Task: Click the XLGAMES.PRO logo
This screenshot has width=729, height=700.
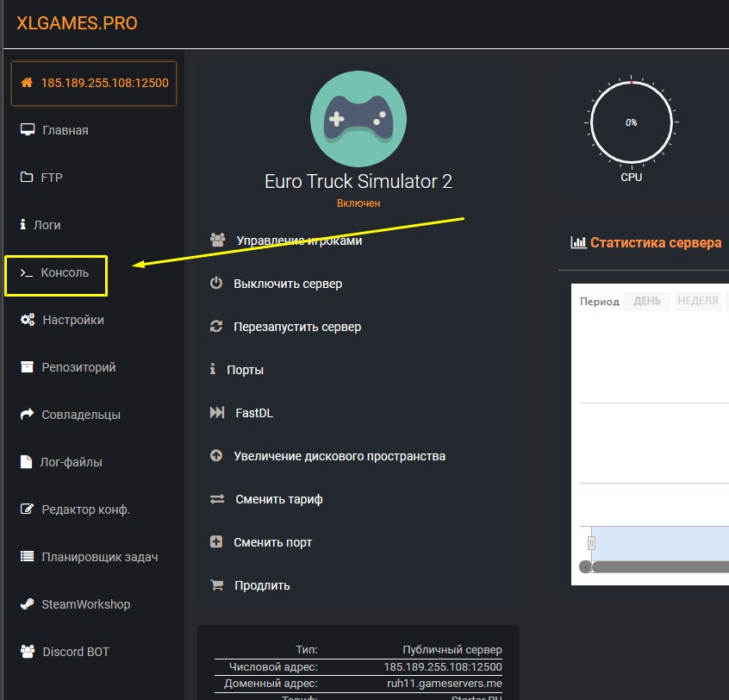Action: (x=77, y=23)
